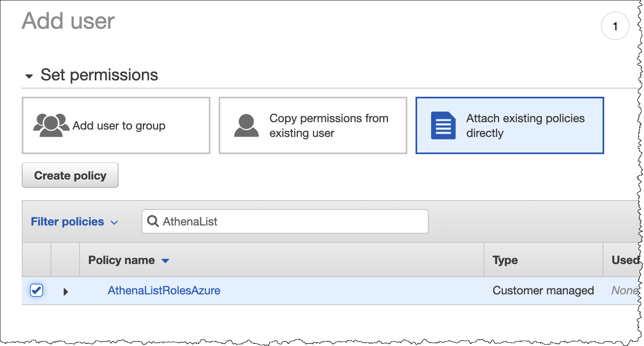The height and width of the screenshot is (346, 644).
Task: Click the Used column header
Action: click(624, 260)
